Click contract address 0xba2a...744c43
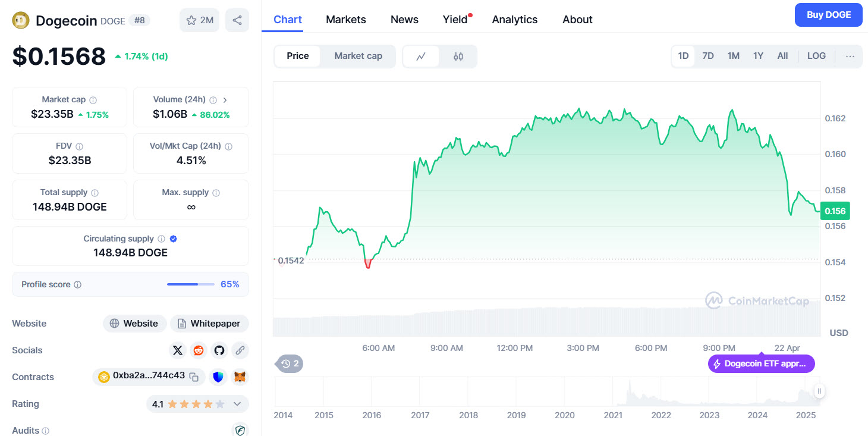868x436 pixels. point(149,376)
